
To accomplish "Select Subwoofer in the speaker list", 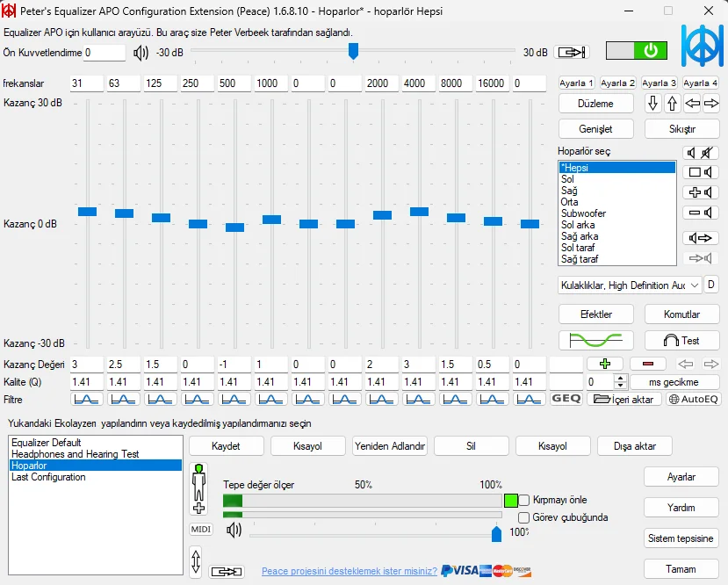I will click(x=617, y=213).
